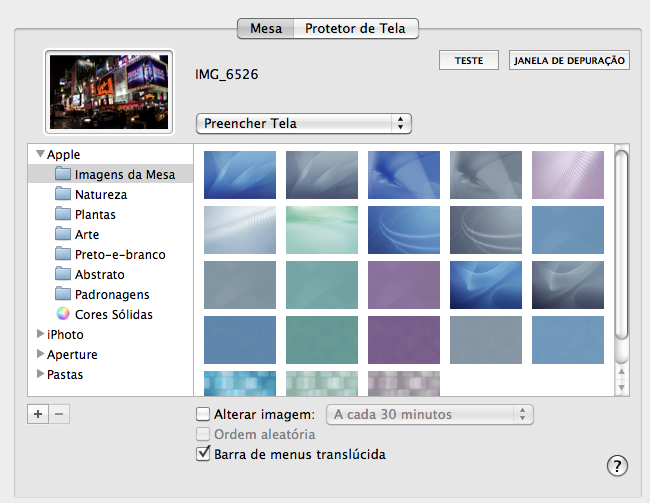
Task: Click the IMG_6526 file name label
Action: pyautogui.click(x=226, y=75)
